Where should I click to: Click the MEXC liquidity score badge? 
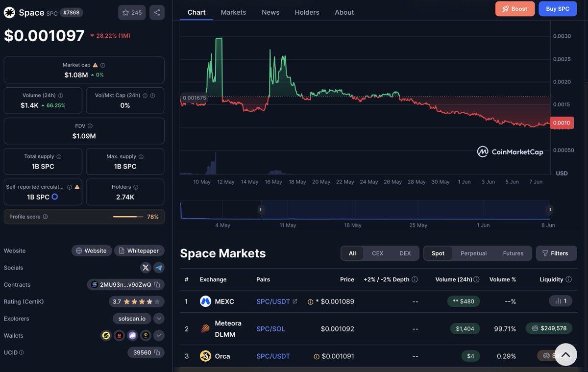[561, 301]
